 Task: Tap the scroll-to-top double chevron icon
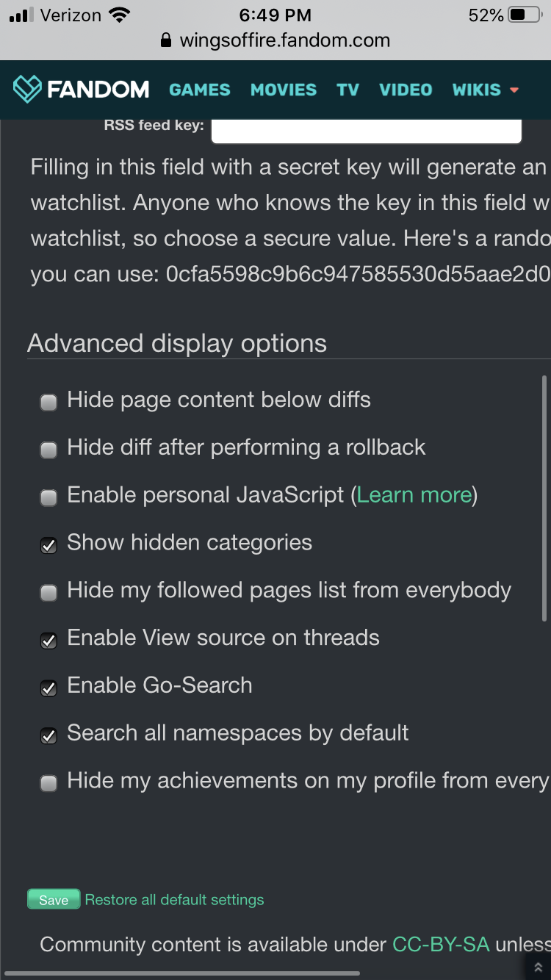(x=538, y=968)
